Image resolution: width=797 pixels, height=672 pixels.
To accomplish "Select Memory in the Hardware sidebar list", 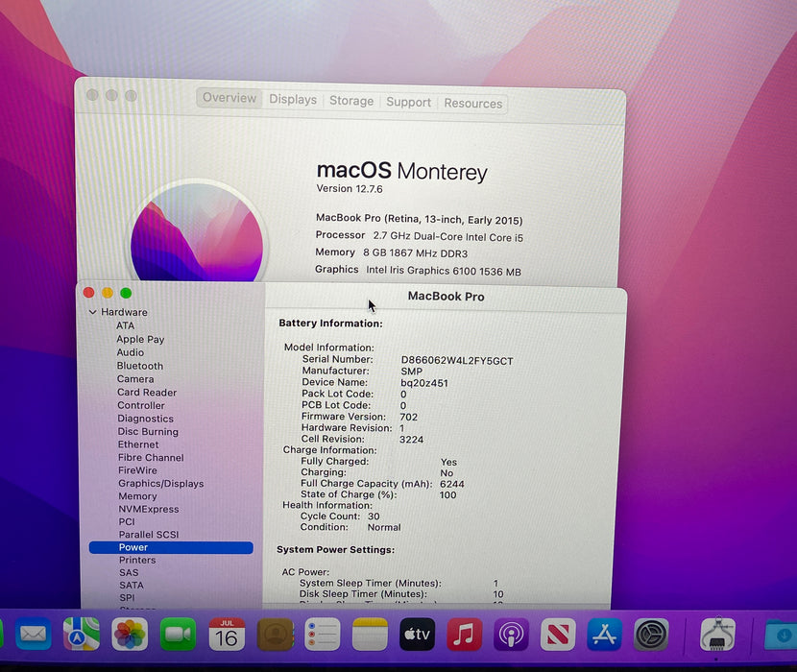I will click(x=137, y=495).
